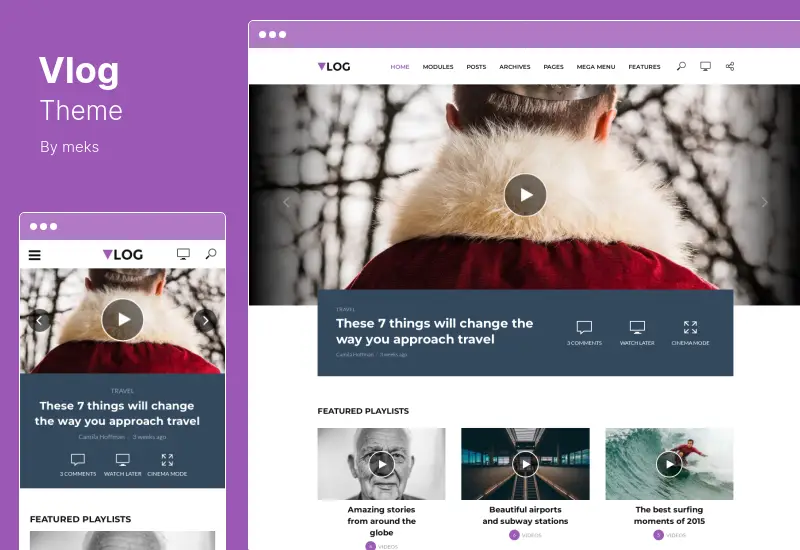The height and width of the screenshot is (550, 800).
Task: Go to previous slide in the desktop hero
Action: click(286, 202)
